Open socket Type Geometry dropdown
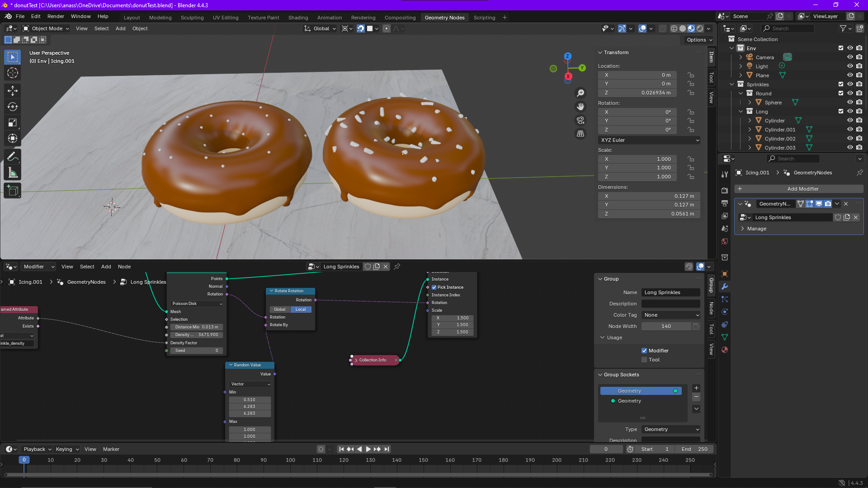868x488 pixels. tap(671, 429)
